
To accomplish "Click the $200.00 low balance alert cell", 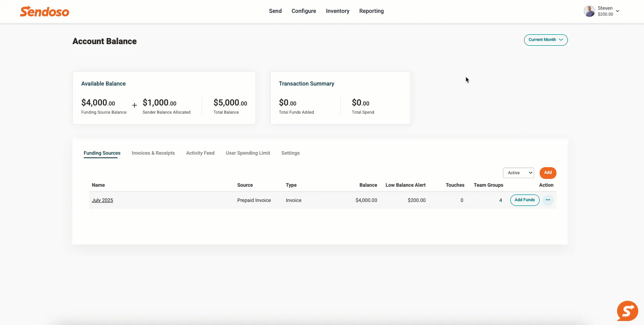I will (x=417, y=200).
